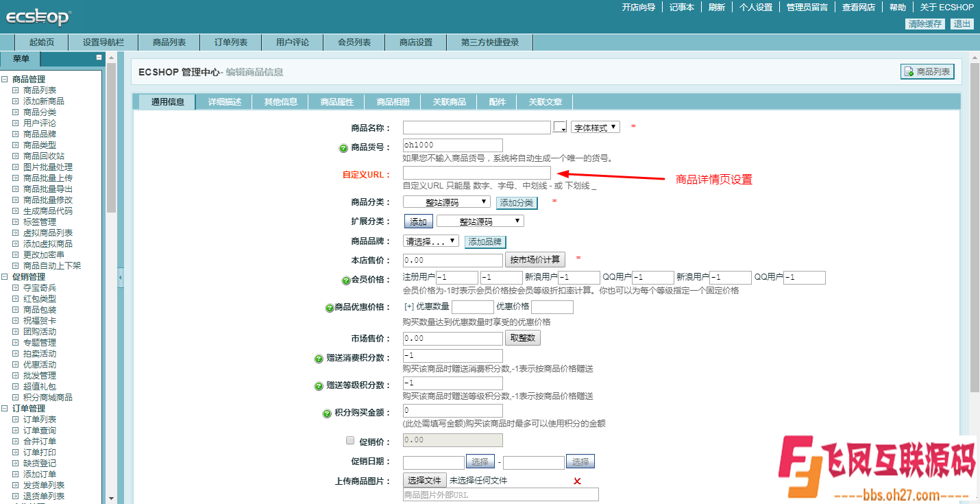Toggle the 促销价 checkbox
Viewport: 980px width, 504px height.
point(350,440)
